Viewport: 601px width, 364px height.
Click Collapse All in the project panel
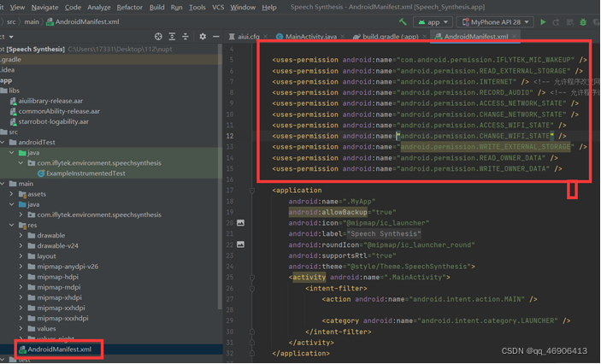[186, 37]
